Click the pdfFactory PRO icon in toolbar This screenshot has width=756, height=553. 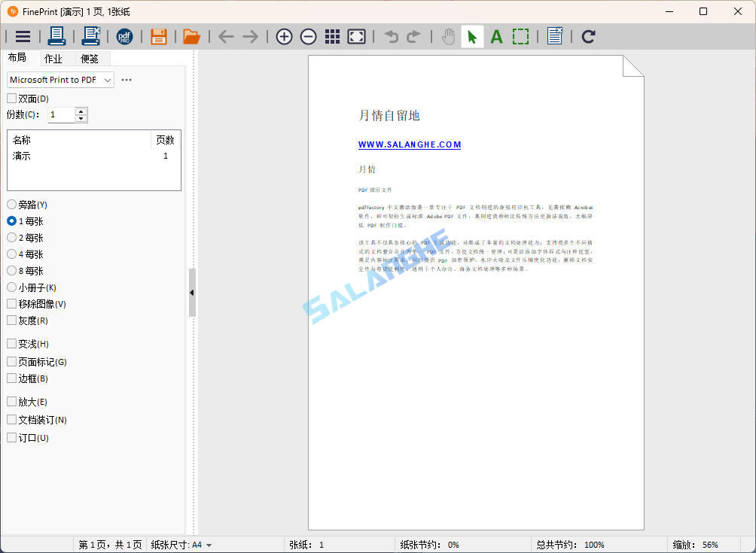[x=125, y=35]
